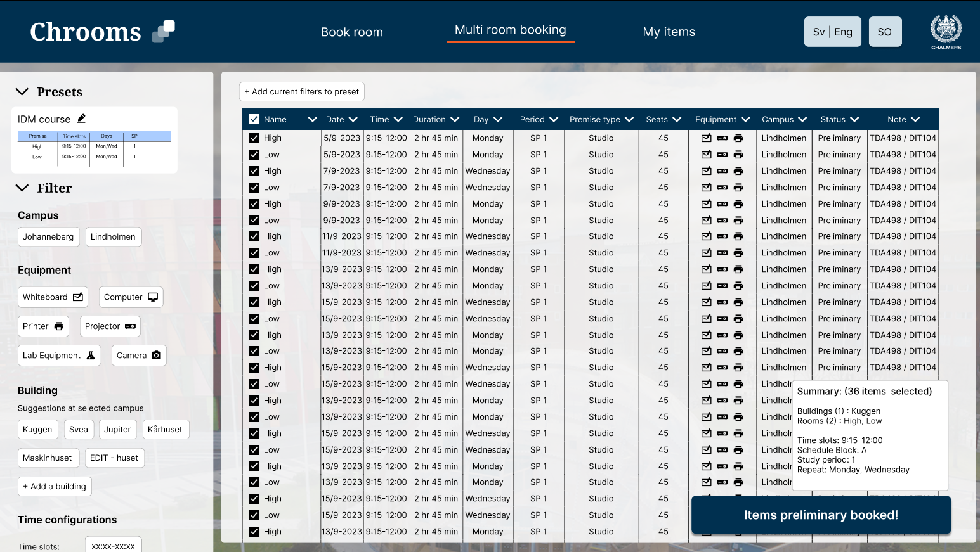Click the Chrooms logo squares icon
The height and width of the screenshot is (552, 980).
point(164,31)
